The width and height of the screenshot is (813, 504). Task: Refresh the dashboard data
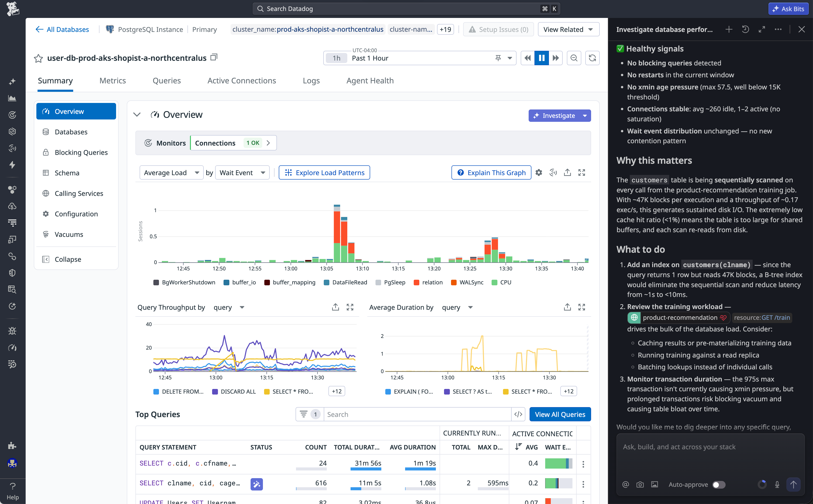point(592,58)
